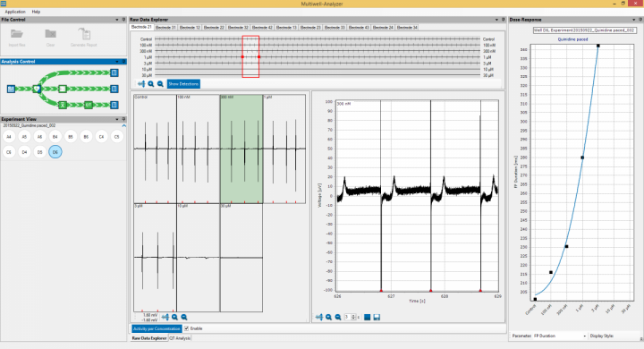644x349 pixels.
Task: Click the left red marker on overview
Action: (x=242, y=56)
